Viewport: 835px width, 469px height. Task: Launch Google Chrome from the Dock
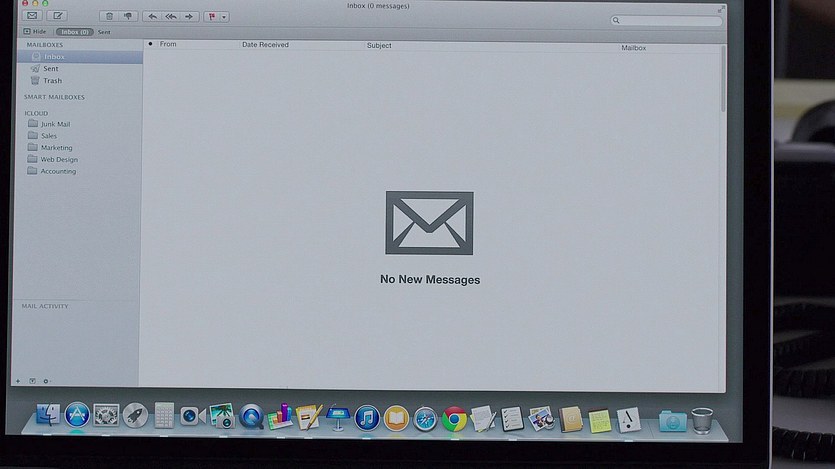point(455,417)
